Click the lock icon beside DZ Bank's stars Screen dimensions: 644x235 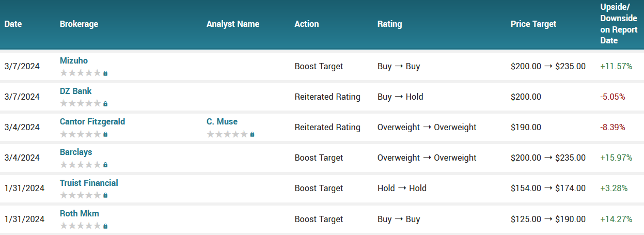pos(105,104)
